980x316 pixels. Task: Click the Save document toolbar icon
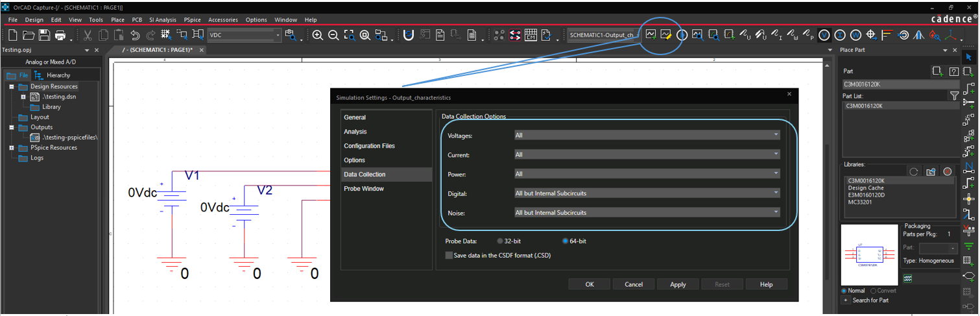pos(45,35)
